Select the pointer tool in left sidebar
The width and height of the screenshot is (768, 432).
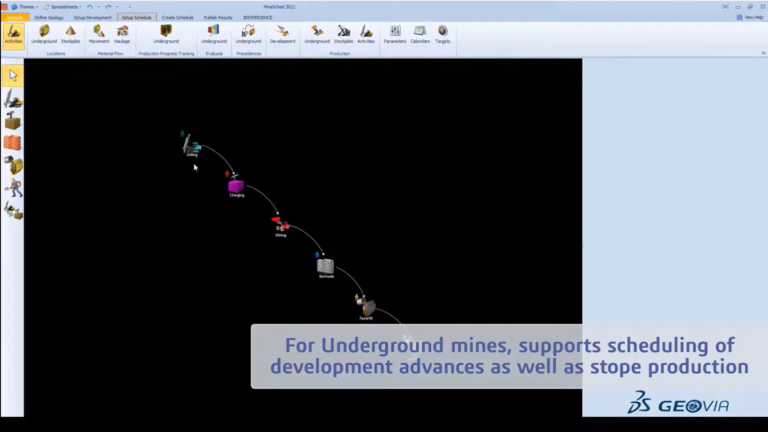[13, 76]
